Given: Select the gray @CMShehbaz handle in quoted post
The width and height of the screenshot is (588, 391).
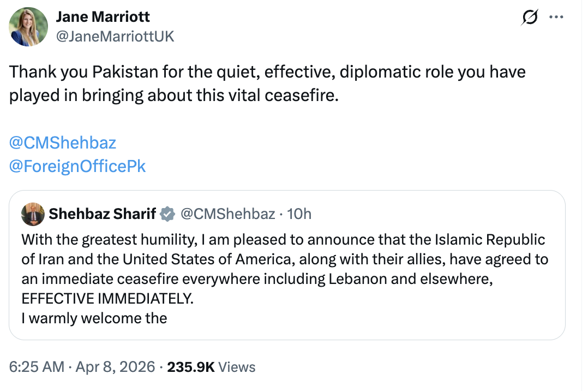Looking at the screenshot, I should pyautogui.click(x=227, y=214).
